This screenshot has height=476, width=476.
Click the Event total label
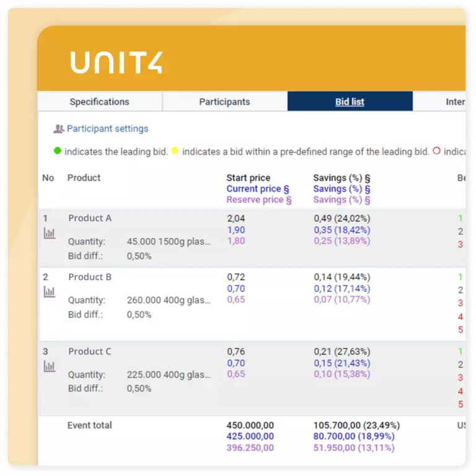(x=89, y=425)
